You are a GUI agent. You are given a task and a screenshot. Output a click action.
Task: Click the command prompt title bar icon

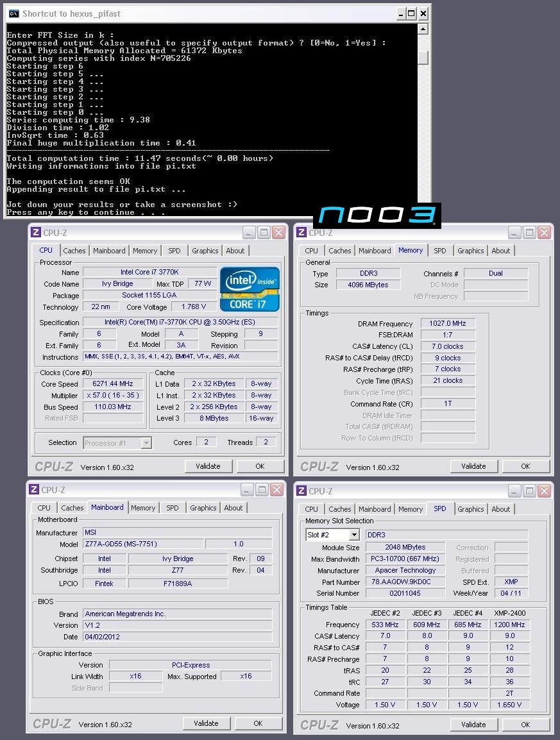pos(13,13)
